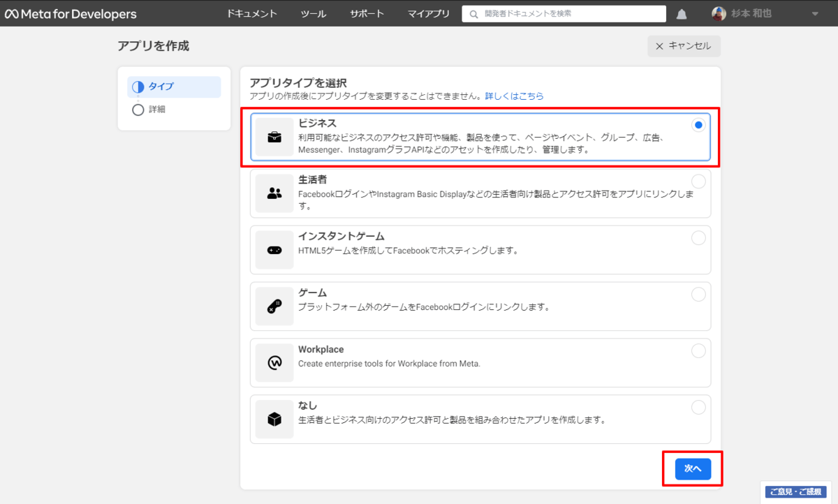Click the 杉本 和也 user name

pos(751,13)
